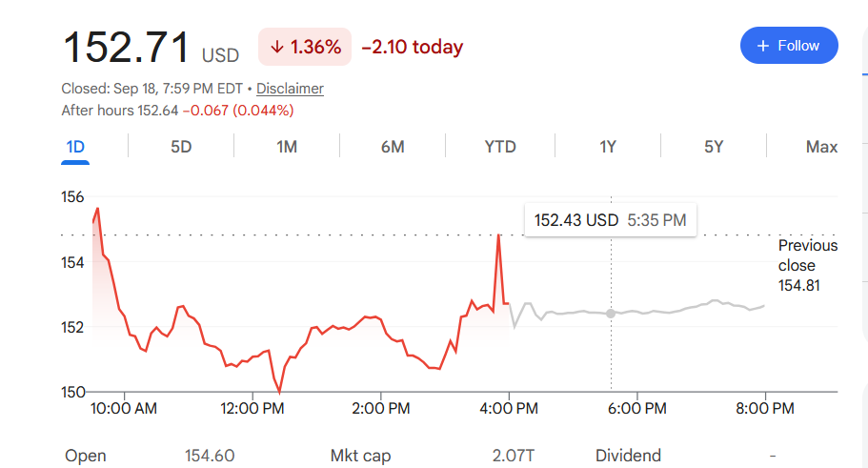Viewport: 868px width, 468px height.
Task: Click the Open price 154.60 value
Action: tap(210, 456)
